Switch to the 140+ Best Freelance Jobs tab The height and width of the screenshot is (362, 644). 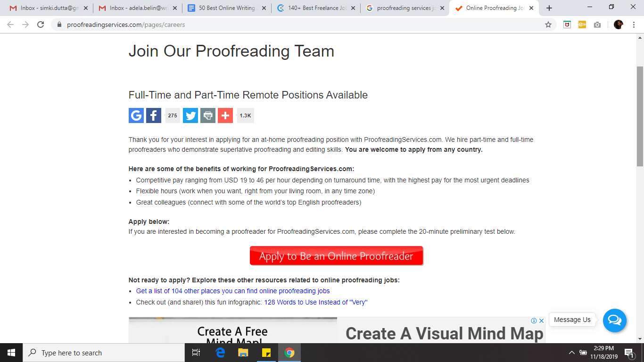[316, 8]
